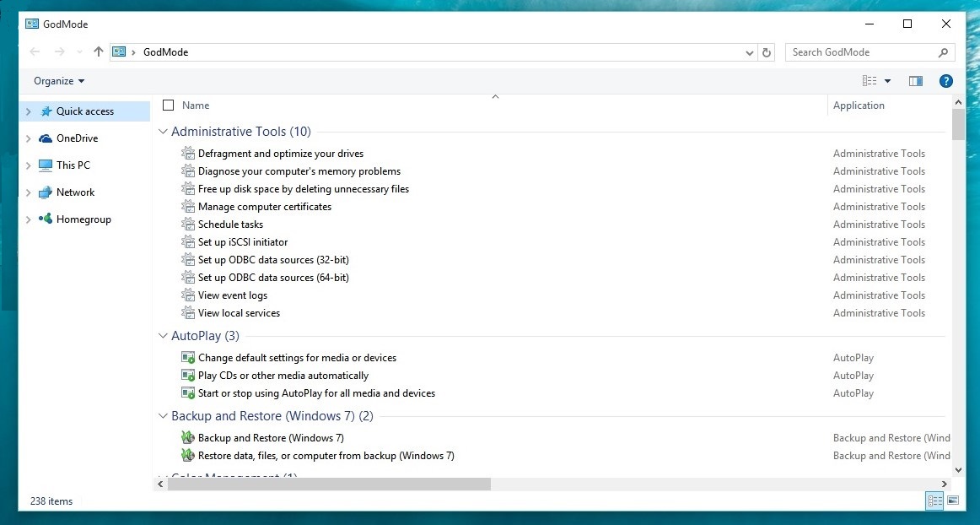
Task: Expand the This PC tree node
Action: coord(28,165)
